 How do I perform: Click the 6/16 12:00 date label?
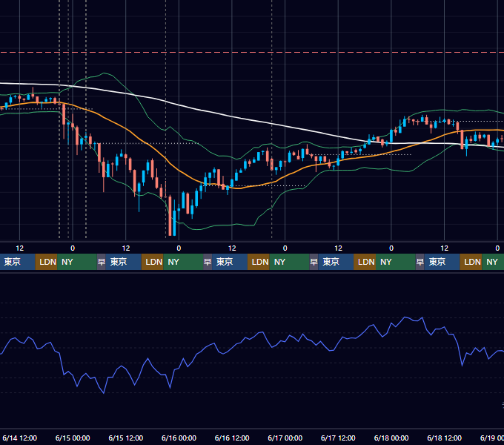point(232,438)
